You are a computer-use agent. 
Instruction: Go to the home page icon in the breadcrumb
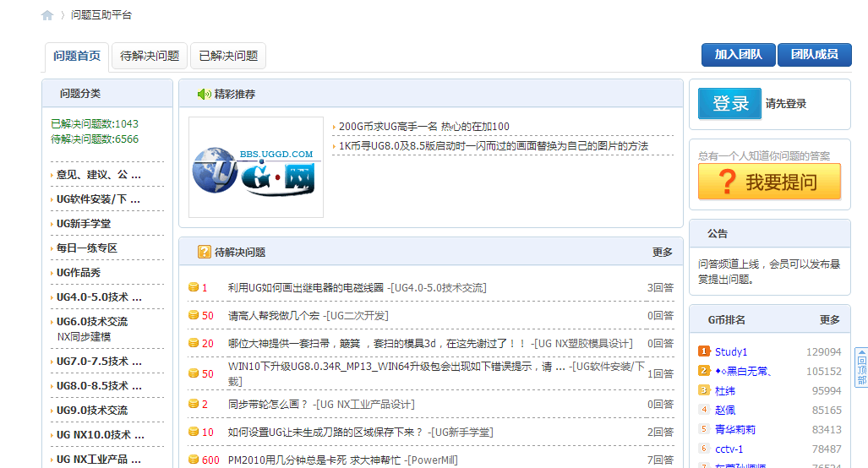tap(47, 15)
